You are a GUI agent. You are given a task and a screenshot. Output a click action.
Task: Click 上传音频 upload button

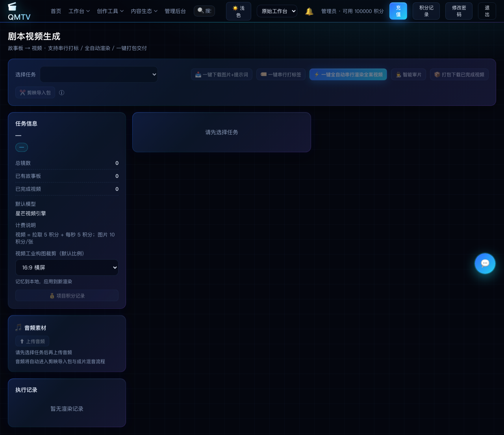(32, 341)
